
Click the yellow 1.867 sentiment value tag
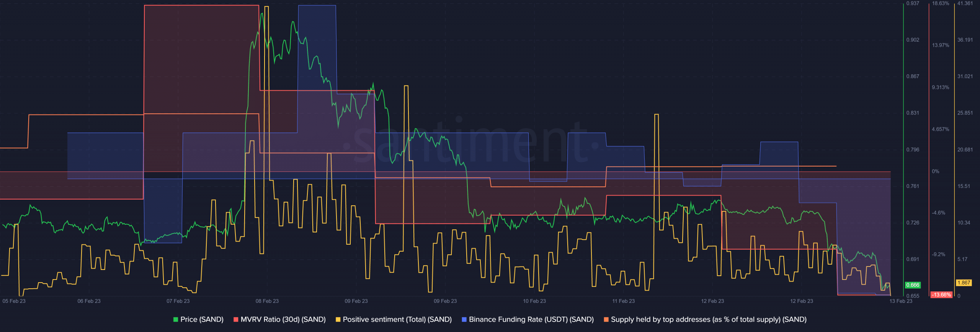pyautogui.click(x=964, y=283)
